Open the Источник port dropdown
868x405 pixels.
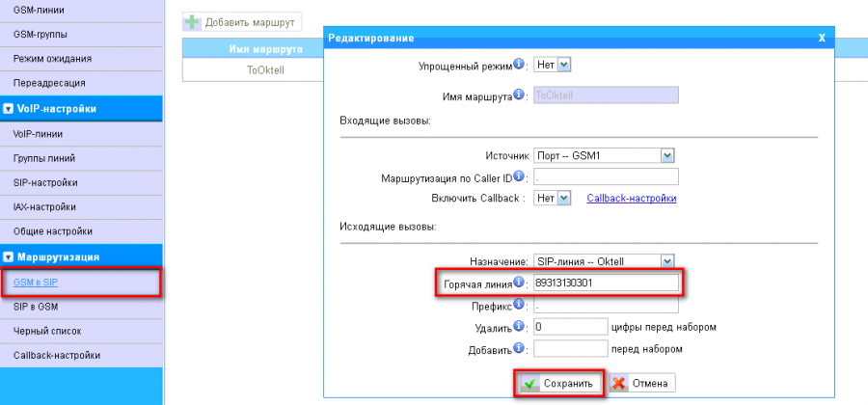[604, 155]
